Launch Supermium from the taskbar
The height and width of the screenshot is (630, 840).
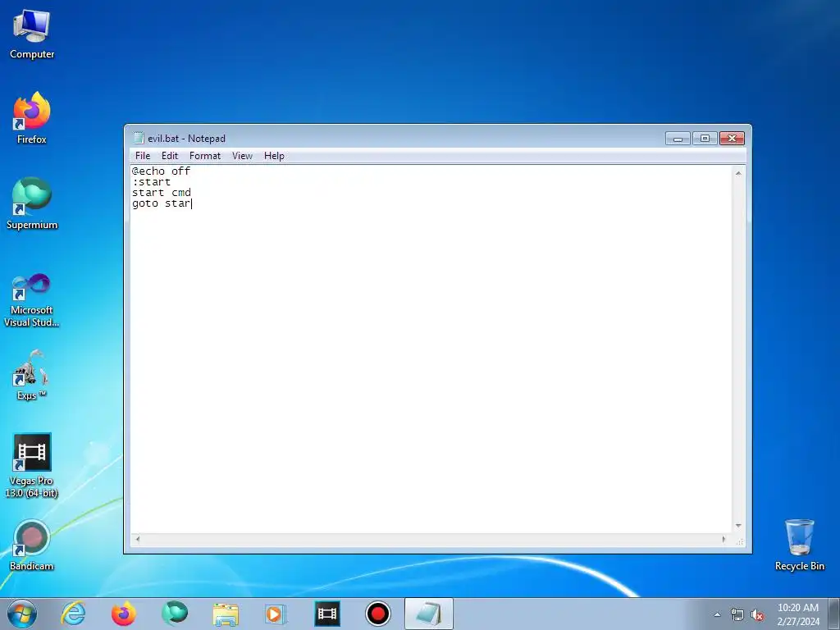tap(175, 614)
